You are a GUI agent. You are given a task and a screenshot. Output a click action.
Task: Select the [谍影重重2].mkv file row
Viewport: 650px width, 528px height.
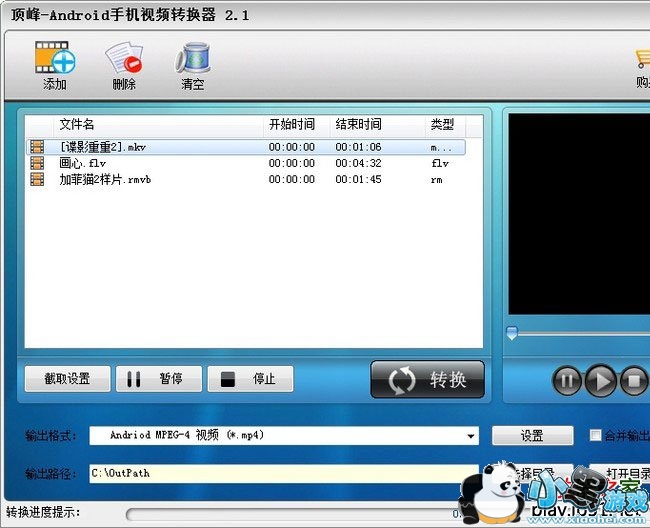[246, 147]
